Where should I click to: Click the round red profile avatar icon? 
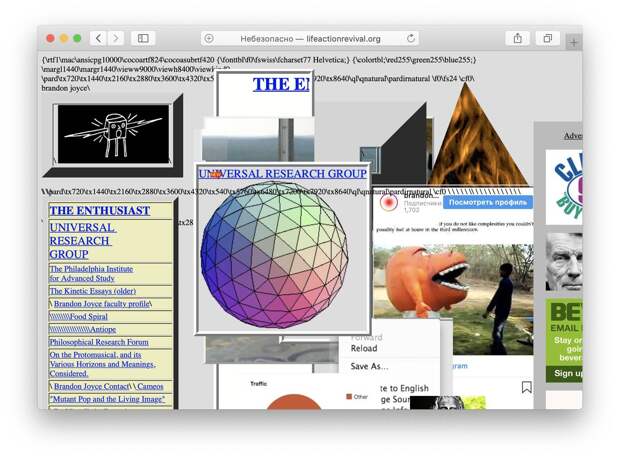tap(388, 202)
